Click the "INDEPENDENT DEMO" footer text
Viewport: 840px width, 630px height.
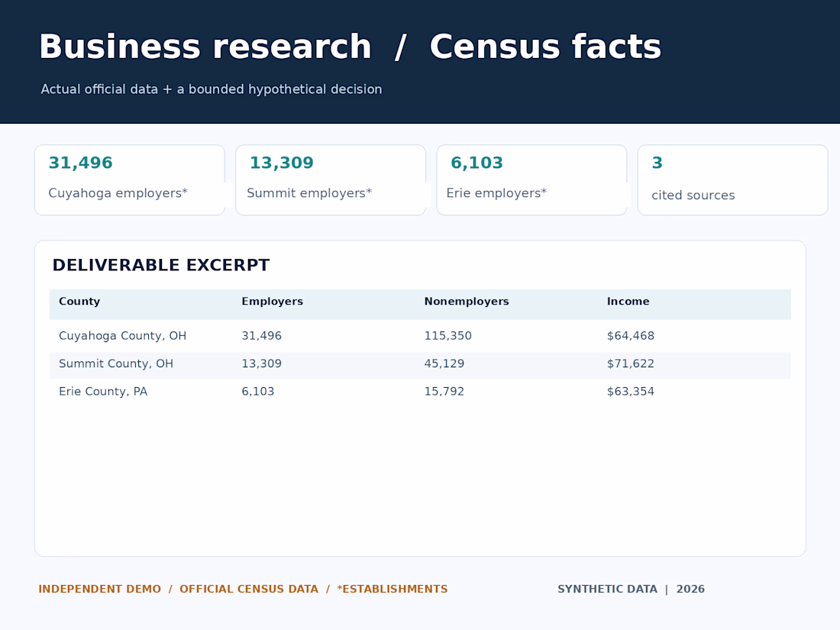coord(99,590)
